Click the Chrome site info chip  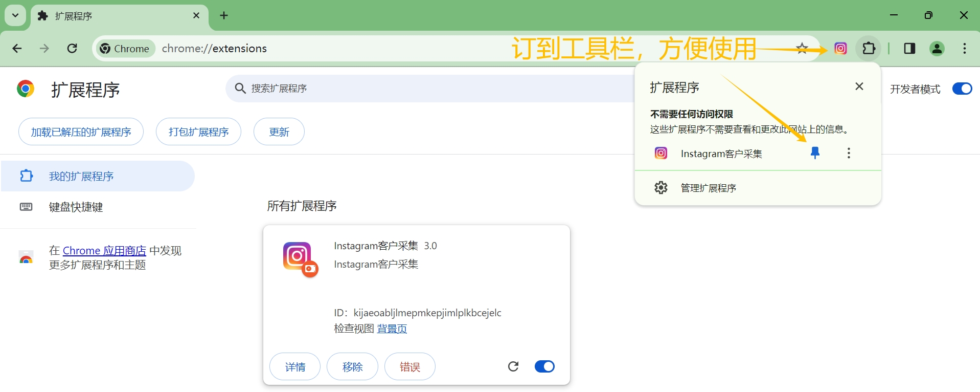pos(125,49)
